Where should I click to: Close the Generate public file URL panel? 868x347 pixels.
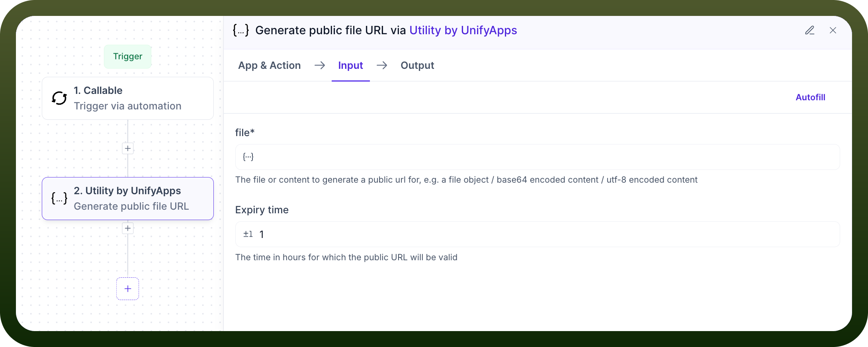833,30
